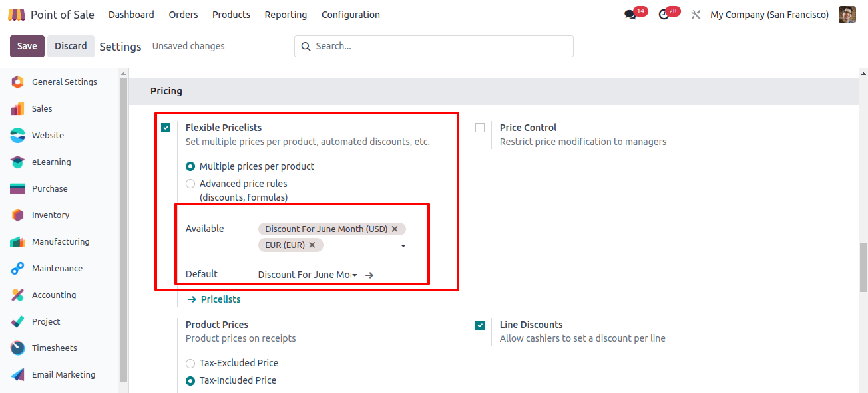Click the Maintenance sidebar icon
The width and height of the screenshot is (868, 393).
click(18, 269)
